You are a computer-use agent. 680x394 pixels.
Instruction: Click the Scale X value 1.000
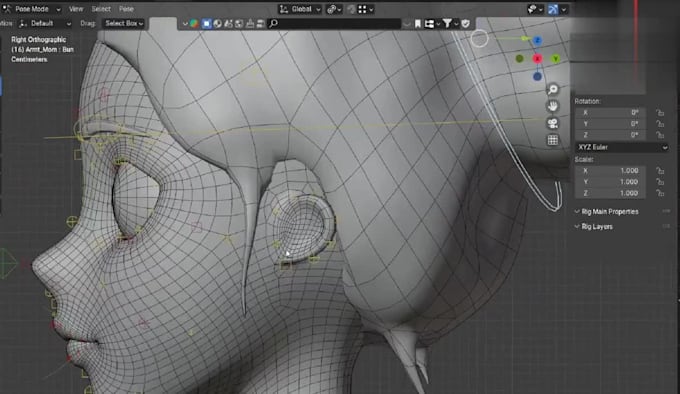tap(611, 171)
